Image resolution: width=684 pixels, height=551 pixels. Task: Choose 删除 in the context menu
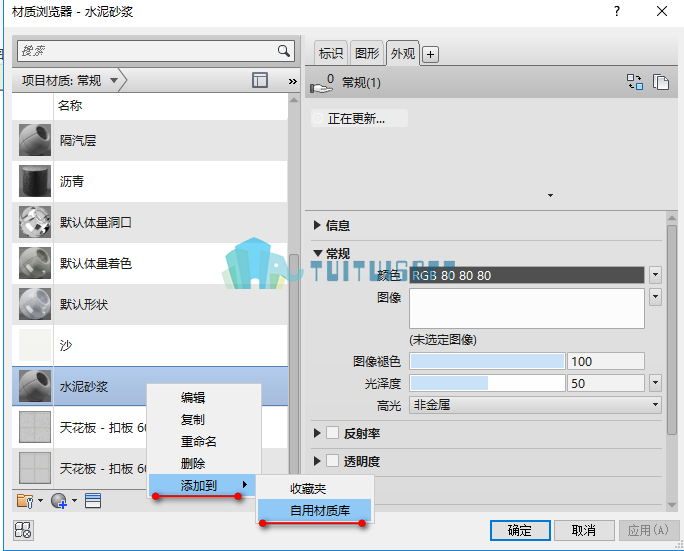pyautogui.click(x=204, y=463)
